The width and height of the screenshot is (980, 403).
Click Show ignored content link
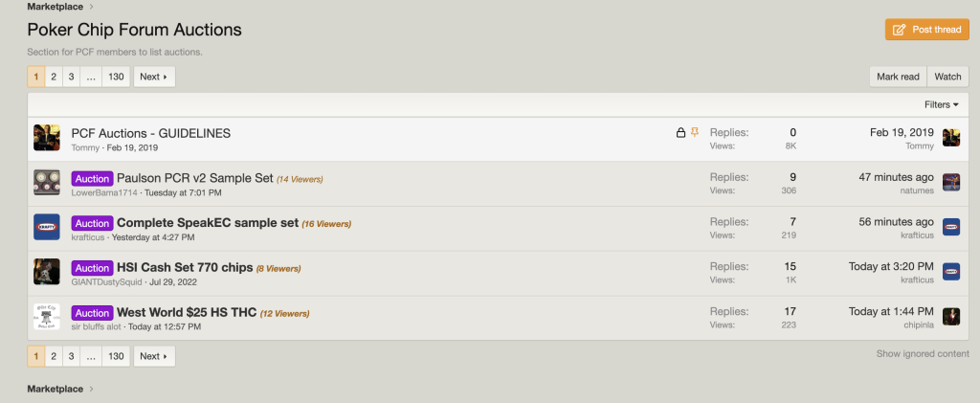[x=923, y=353]
